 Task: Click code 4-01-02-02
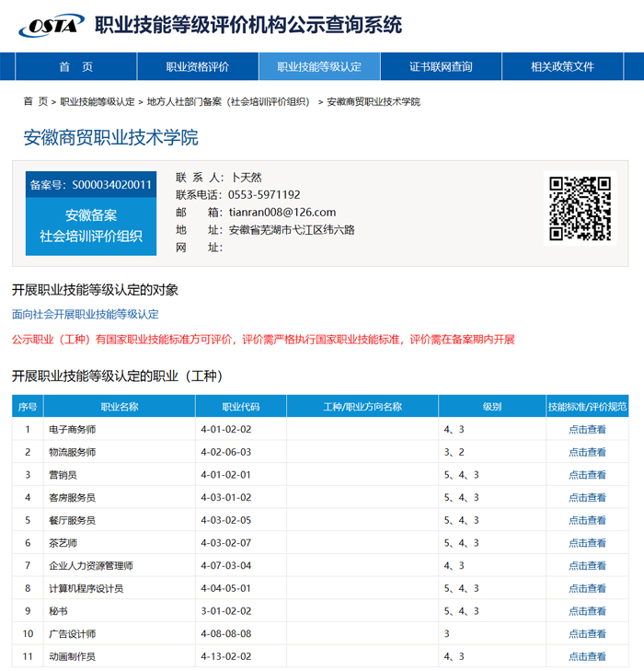tap(225, 429)
